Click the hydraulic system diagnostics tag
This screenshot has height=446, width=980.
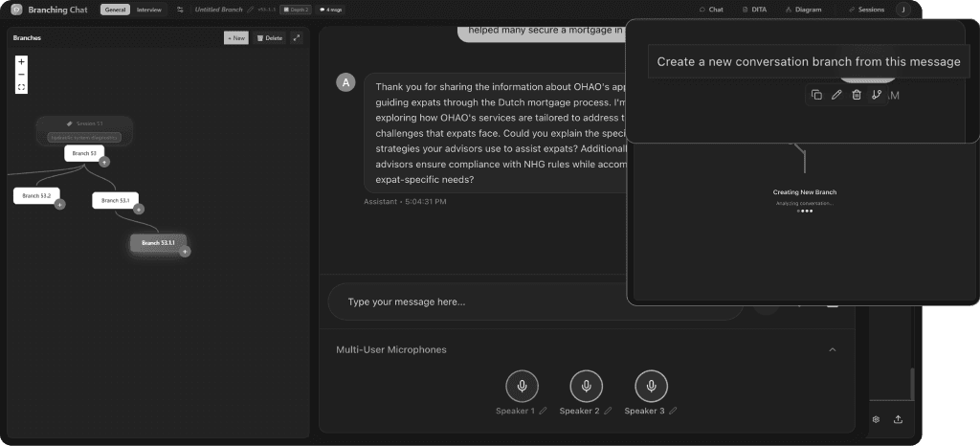coord(84,138)
